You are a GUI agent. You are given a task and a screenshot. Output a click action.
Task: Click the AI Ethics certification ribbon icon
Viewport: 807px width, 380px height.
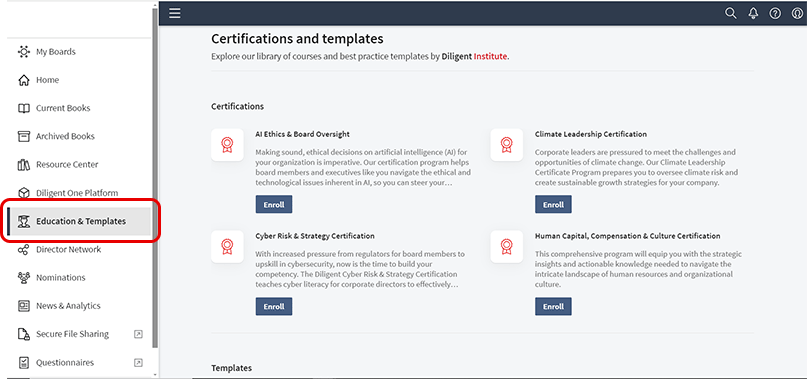point(227,145)
